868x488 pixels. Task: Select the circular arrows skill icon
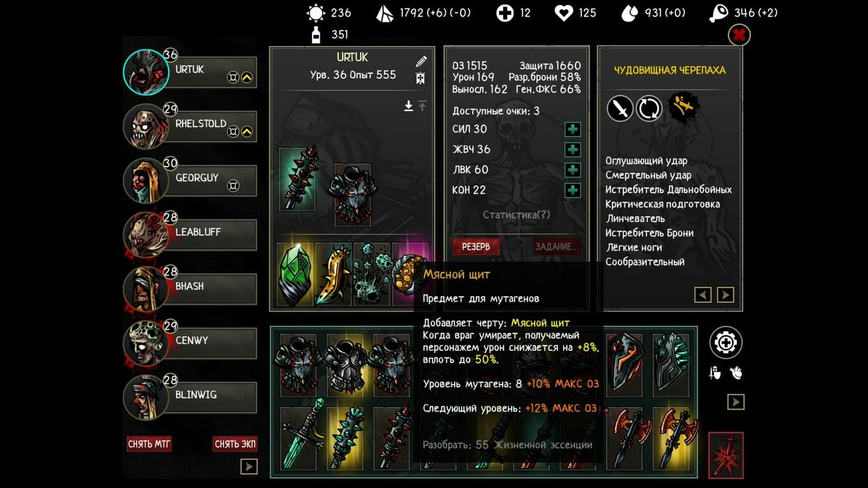pyautogui.click(x=649, y=108)
